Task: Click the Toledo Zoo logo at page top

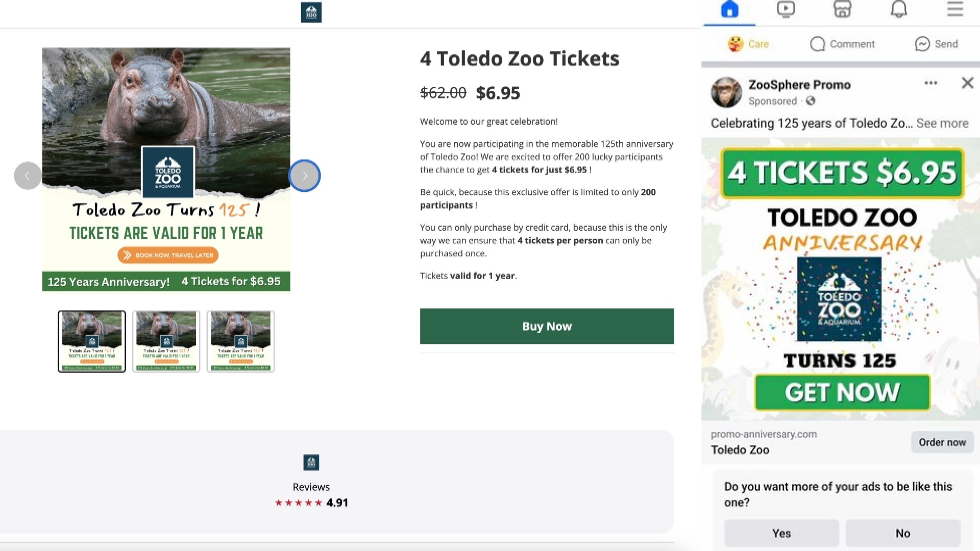Action: (311, 13)
